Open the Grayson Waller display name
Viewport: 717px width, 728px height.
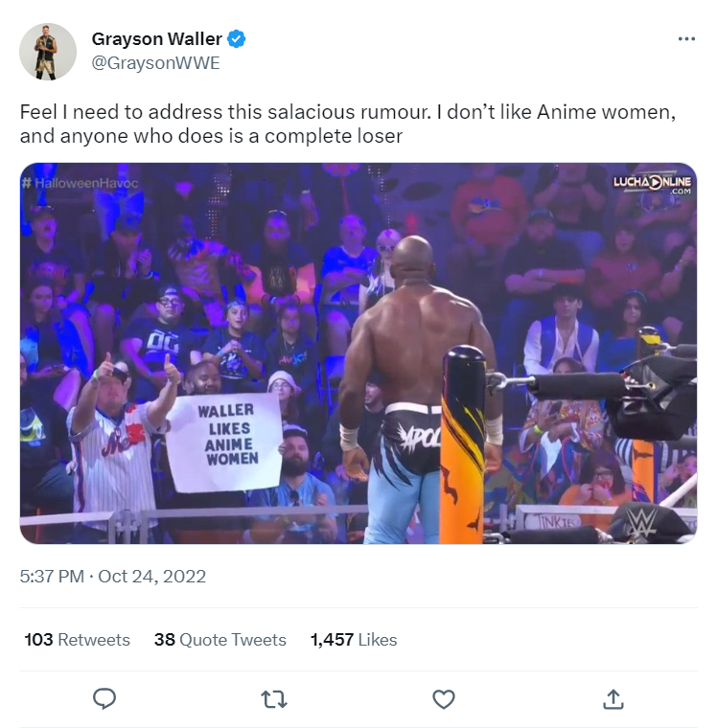tap(156, 39)
